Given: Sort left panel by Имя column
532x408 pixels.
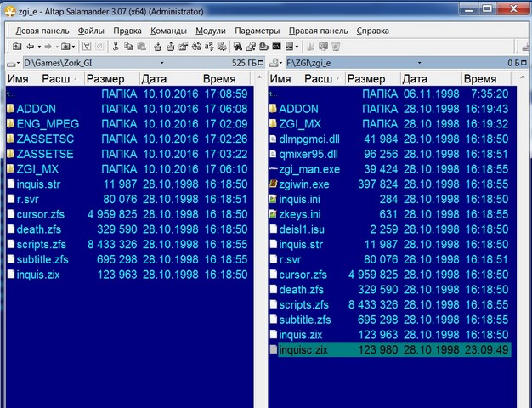Looking at the screenshot, I should pos(18,79).
